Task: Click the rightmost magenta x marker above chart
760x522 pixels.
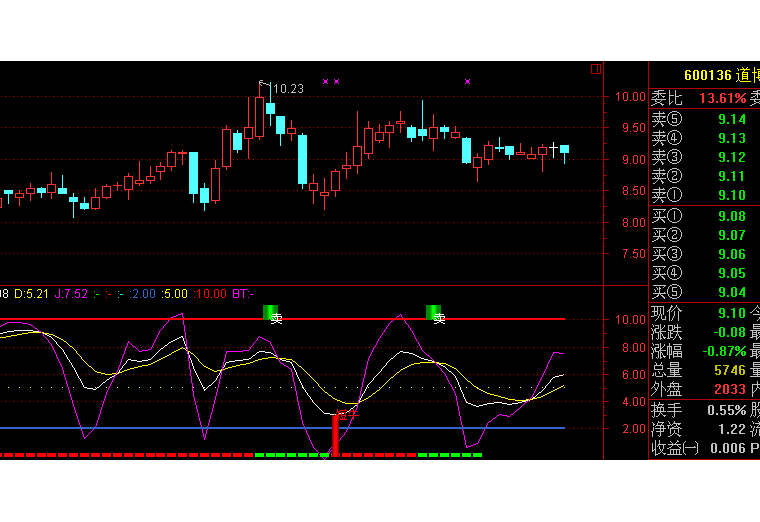Action: pyautogui.click(x=467, y=81)
